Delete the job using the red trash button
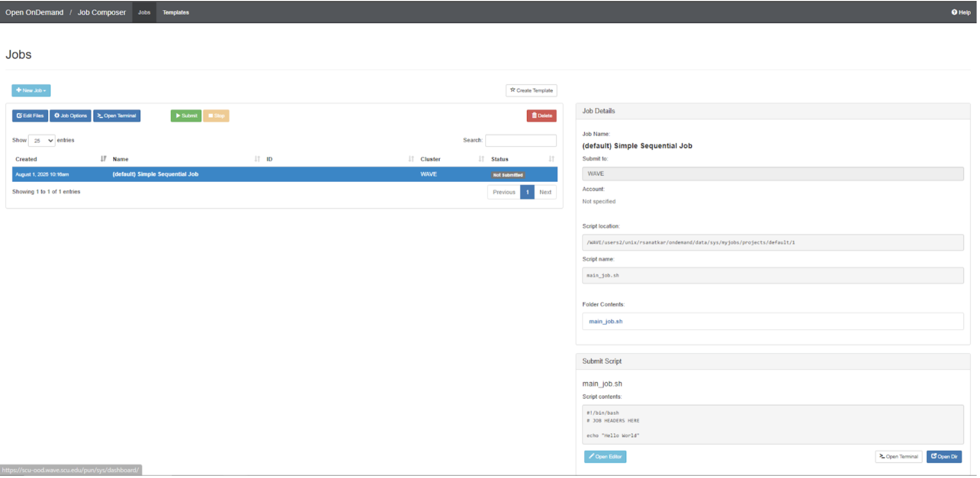The height and width of the screenshot is (478, 980). coord(541,116)
